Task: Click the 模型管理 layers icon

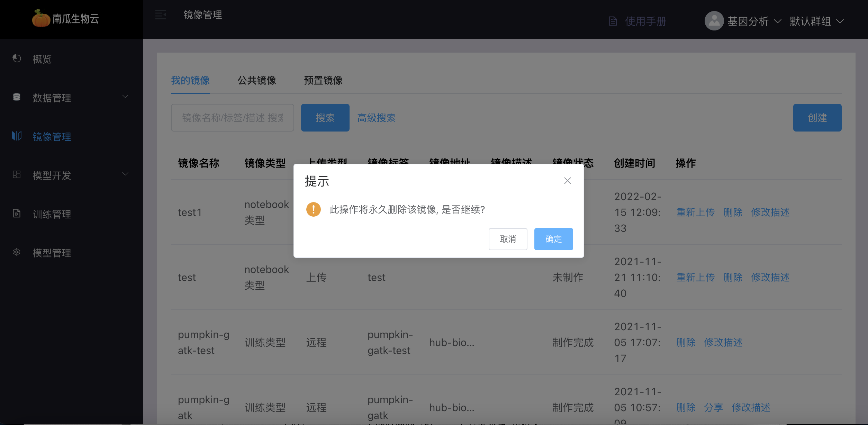Action: coord(17,252)
